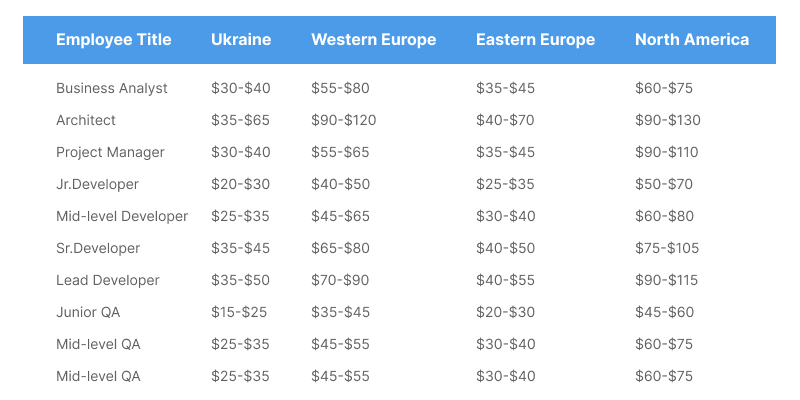The height and width of the screenshot is (400, 800).
Task: Select the Eastern Europe column header
Action: click(535, 40)
